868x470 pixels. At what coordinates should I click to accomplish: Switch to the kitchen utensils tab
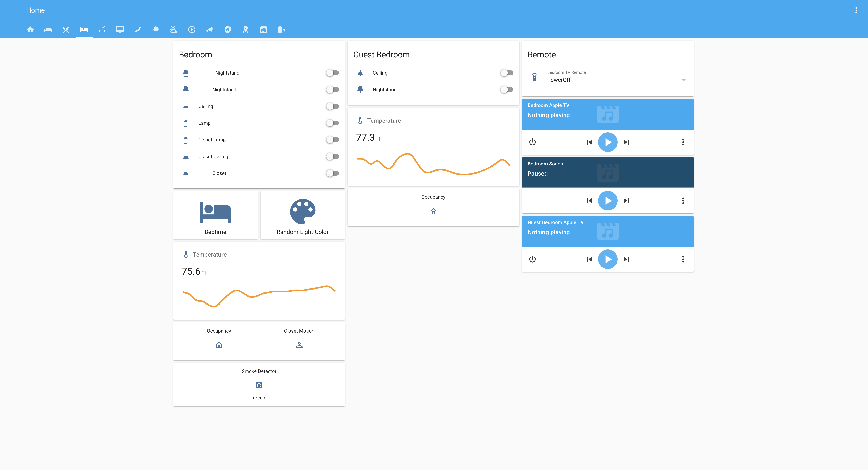(66, 30)
